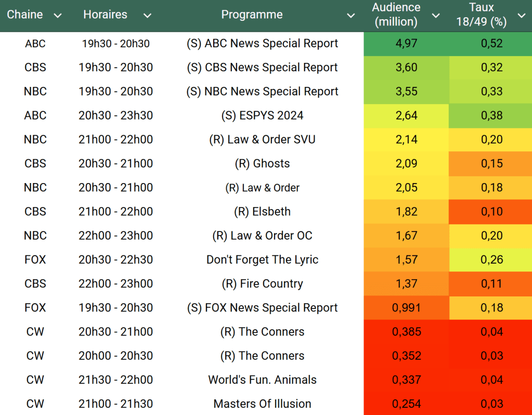This screenshot has width=532, height=415.
Task: Select the Law & Order SVU cell
Action: click(262, 139)
